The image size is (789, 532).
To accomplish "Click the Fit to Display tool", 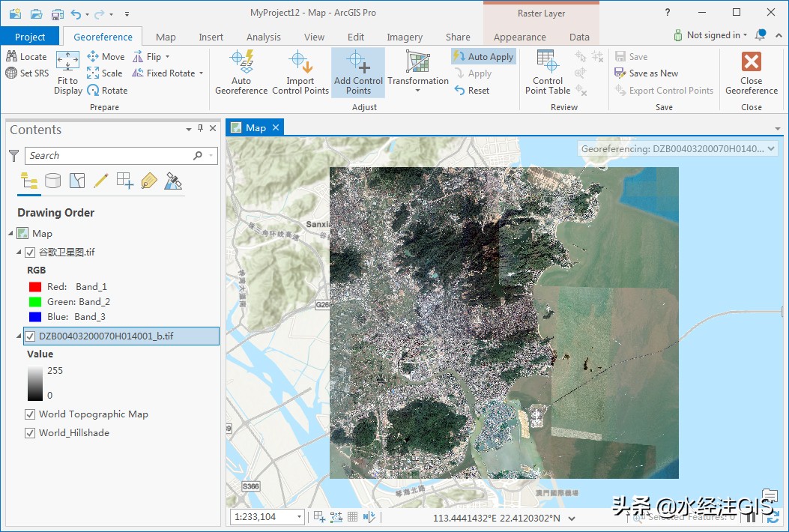I will click(68, 73).
